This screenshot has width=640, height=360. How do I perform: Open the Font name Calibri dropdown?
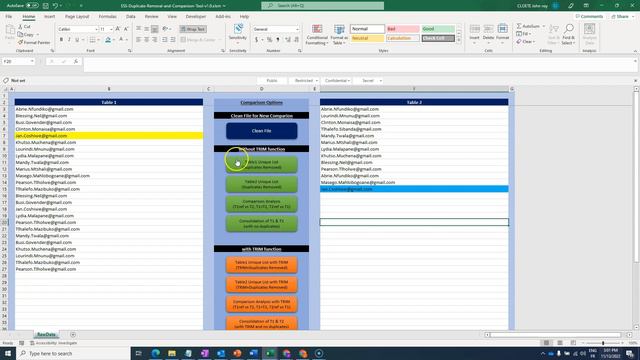(96, 29)
